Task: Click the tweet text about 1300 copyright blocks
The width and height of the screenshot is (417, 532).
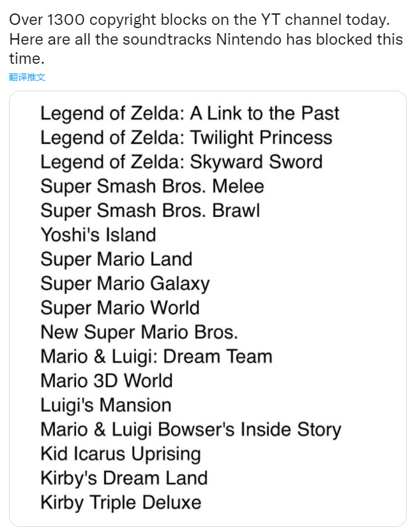Action: [198, 20]
